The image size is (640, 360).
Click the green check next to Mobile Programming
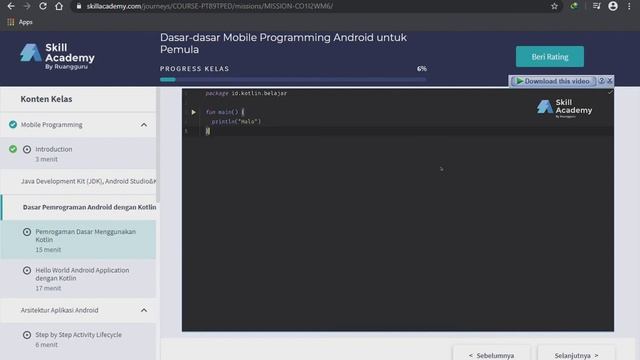pos(13,124)
